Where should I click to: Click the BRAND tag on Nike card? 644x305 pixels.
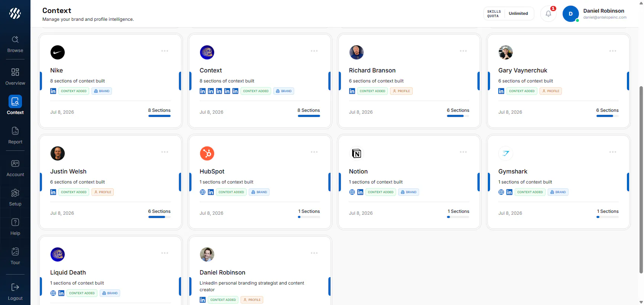(x=102, y=91)
